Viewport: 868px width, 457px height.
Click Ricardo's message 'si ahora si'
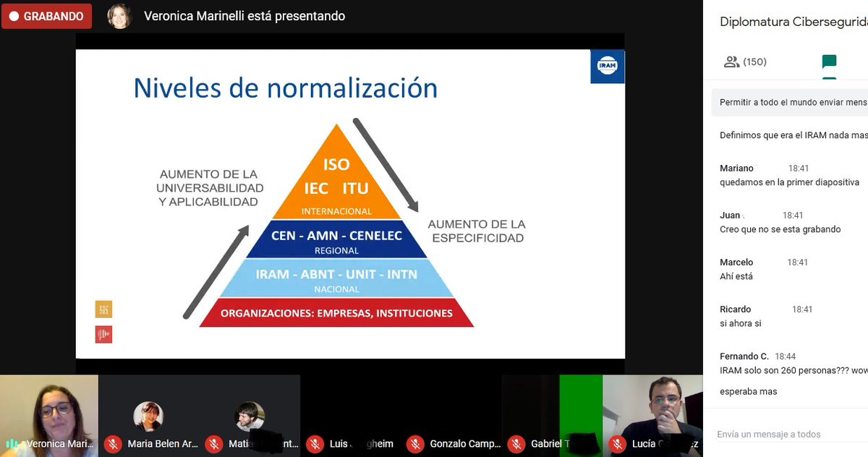click(740, 323)
